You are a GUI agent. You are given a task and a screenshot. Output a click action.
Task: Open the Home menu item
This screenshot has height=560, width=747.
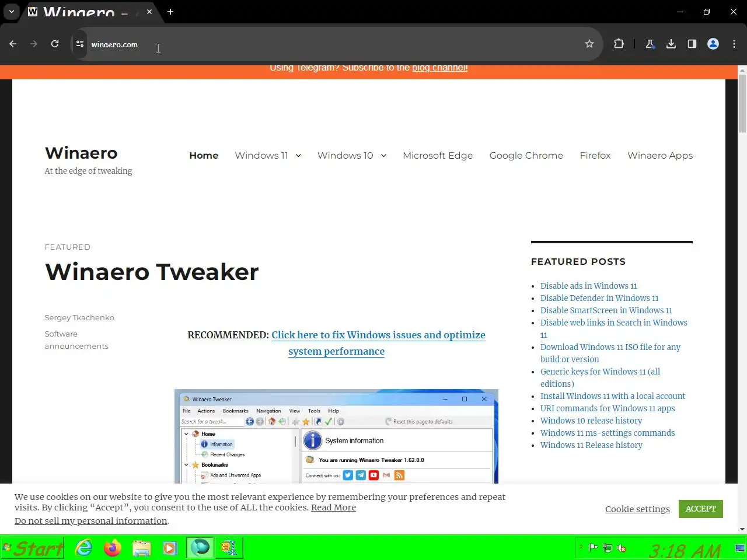[204, 155]
